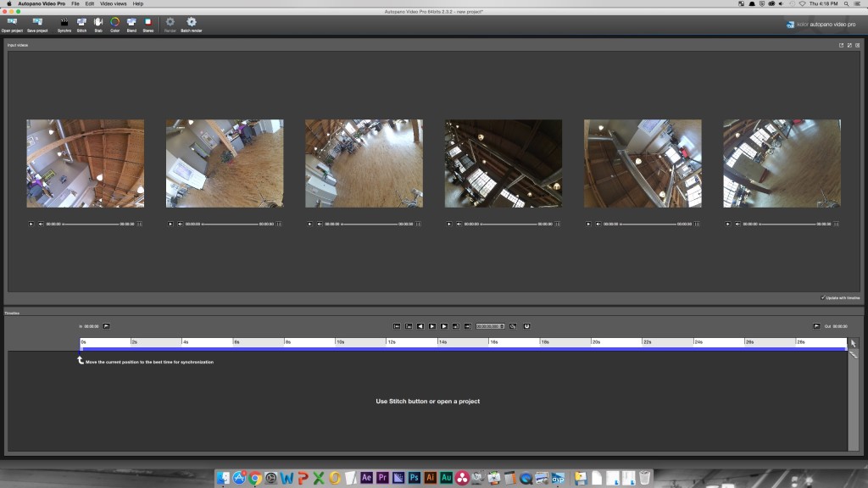This screenshot has height=488, width=868.
Task: Click the fourth video's seek slider
Action: point(509,224)
